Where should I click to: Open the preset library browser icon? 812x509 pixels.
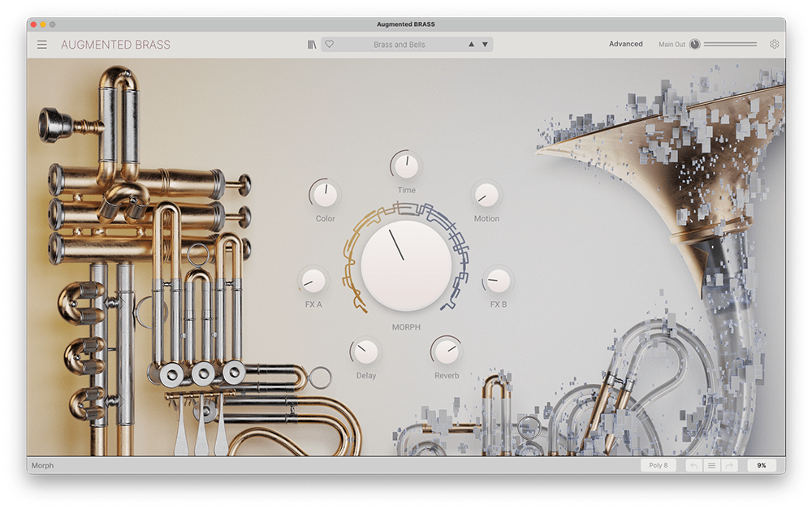tap(312, 45)
